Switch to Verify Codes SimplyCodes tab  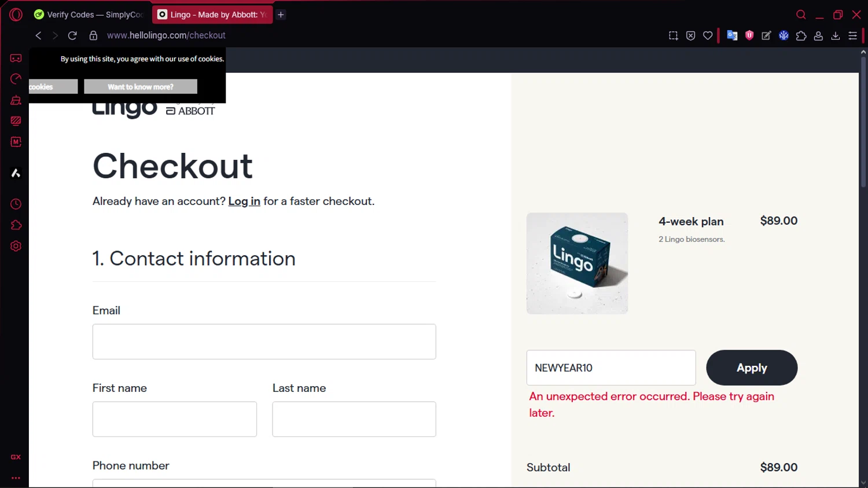point(89,14)
